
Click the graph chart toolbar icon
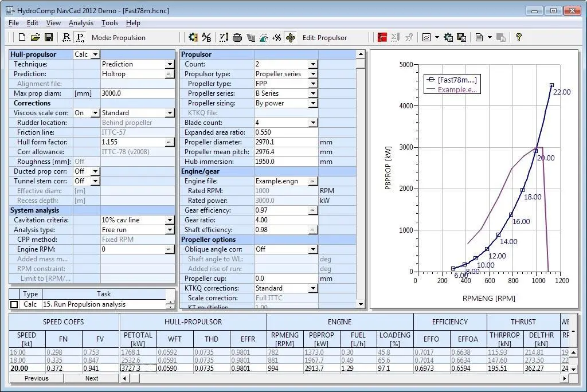tap(426, 37)
